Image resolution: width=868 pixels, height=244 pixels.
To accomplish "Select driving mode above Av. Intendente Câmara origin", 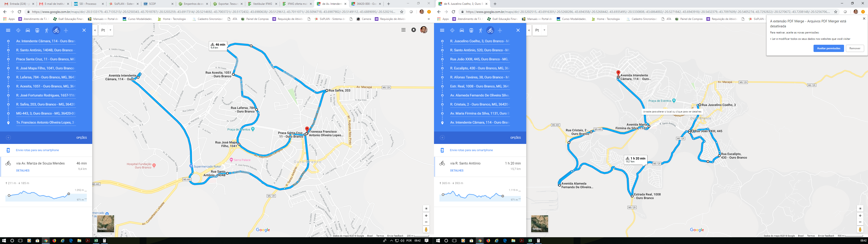I will (28, 30).
